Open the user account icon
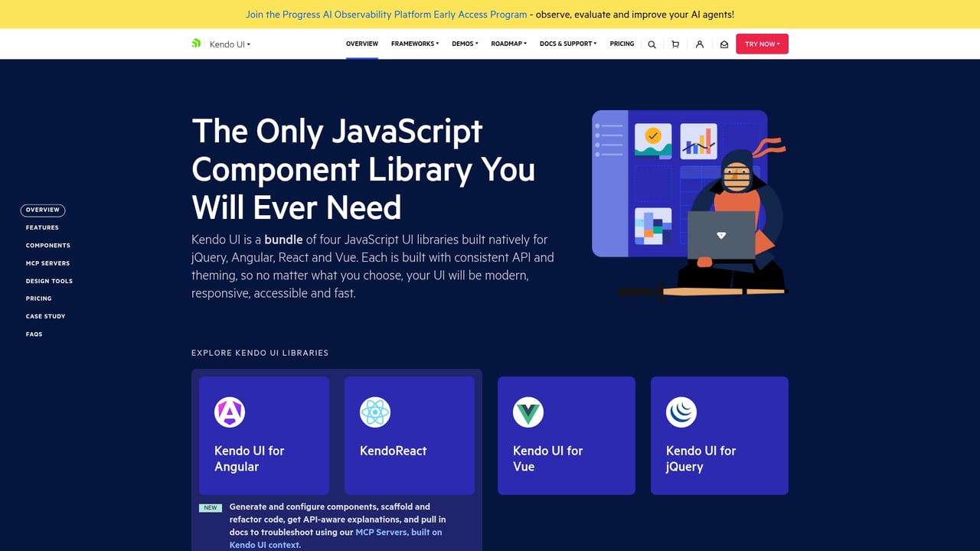The width and height of the screenshot is (980, 551). [699, 44]
